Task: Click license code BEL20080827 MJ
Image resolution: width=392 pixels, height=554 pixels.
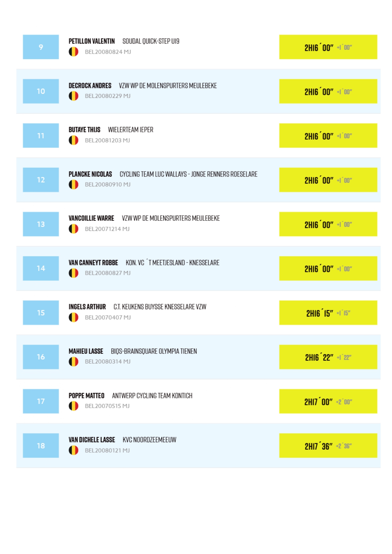Action: (107, 273)
